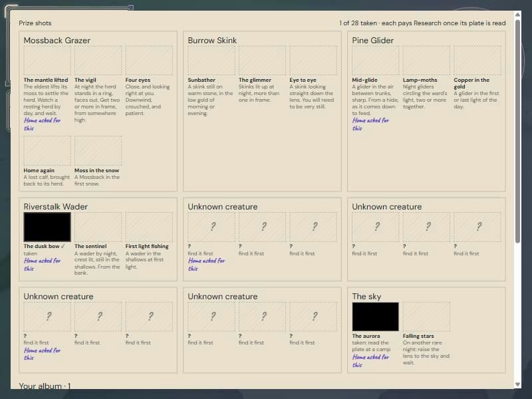Click 'Sunbather' label
The width and height of the screenshot is (532, 399).
(201, 80)
